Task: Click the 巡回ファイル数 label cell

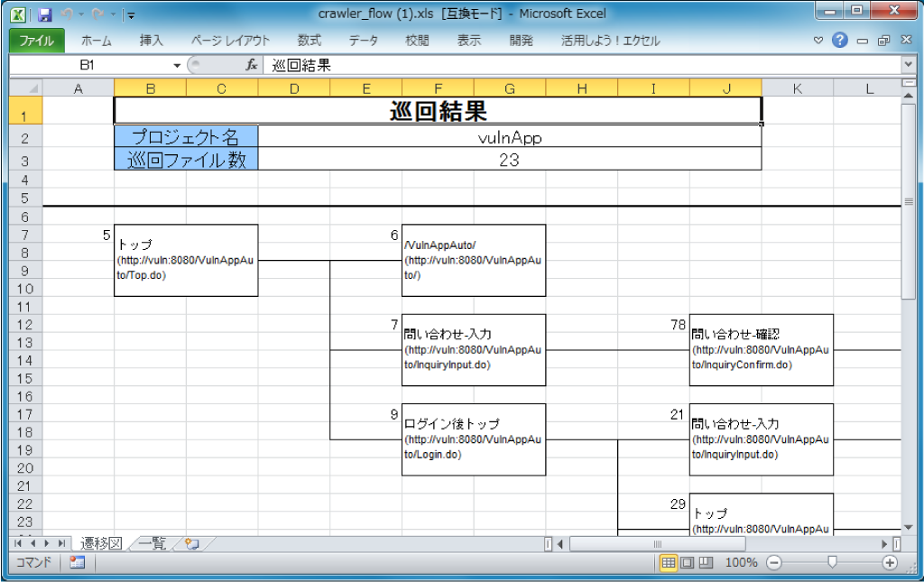Action: click(x=186, y=159)
